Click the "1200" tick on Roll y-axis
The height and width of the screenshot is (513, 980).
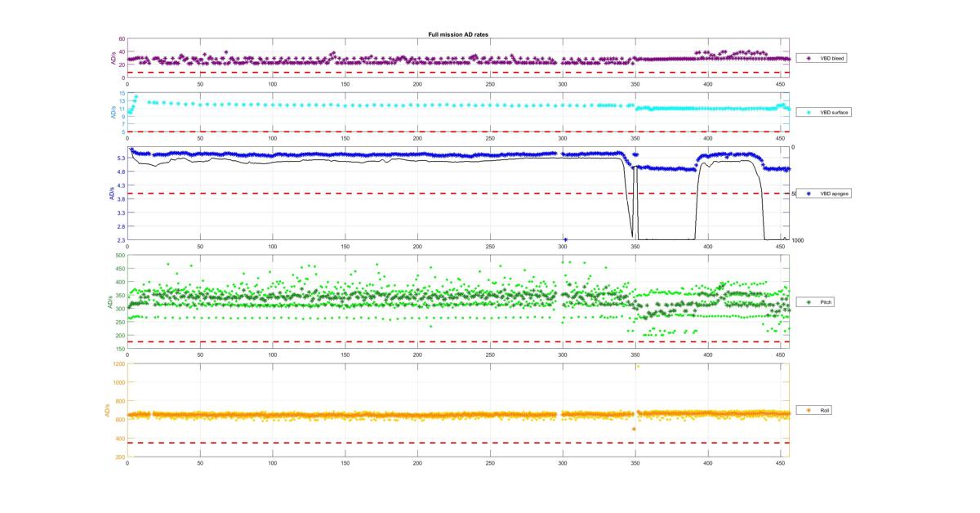[x=119, y=364]
